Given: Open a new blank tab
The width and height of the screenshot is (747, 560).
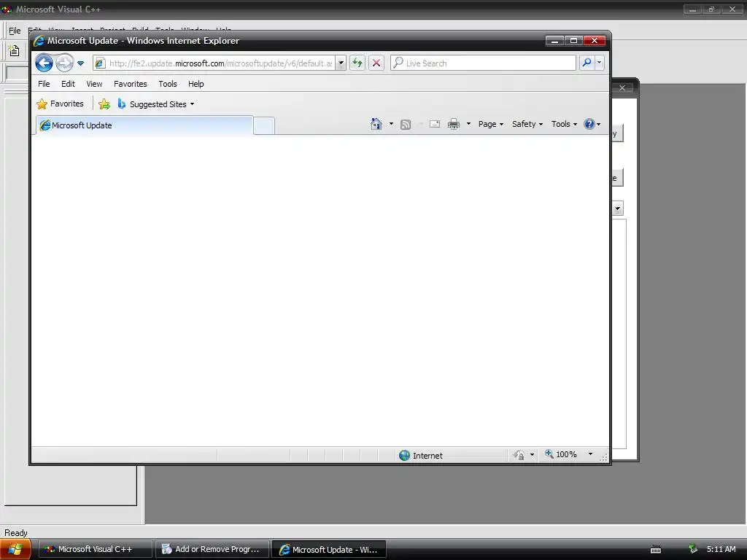Looking at the screenshot, I should (264, 125).
